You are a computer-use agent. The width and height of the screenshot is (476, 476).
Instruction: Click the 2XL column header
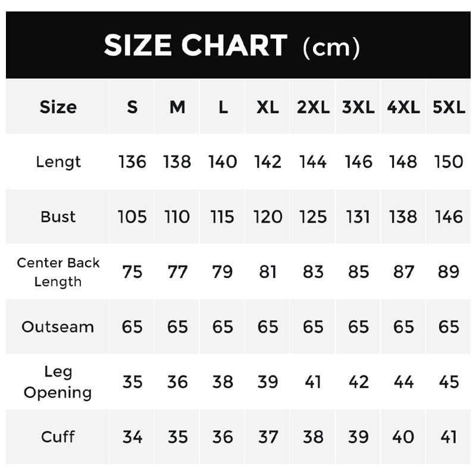coord(313,107)
